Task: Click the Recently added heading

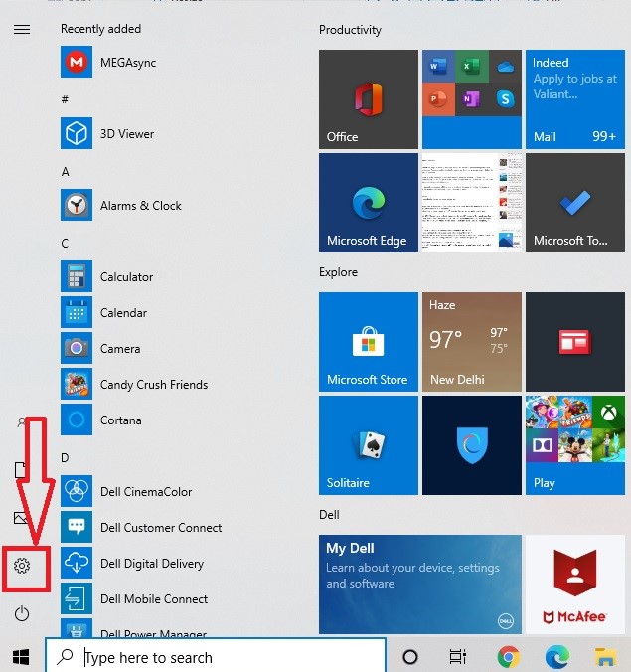Action: click(x=100, y=29)
